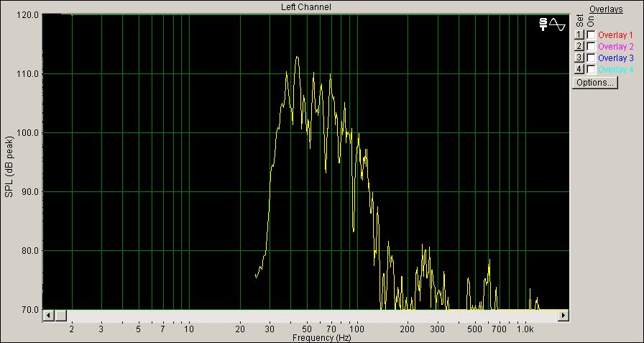Click the 100 frequency tick label
The width and height of the screenshot is (644, 343).
pos(356,329)
